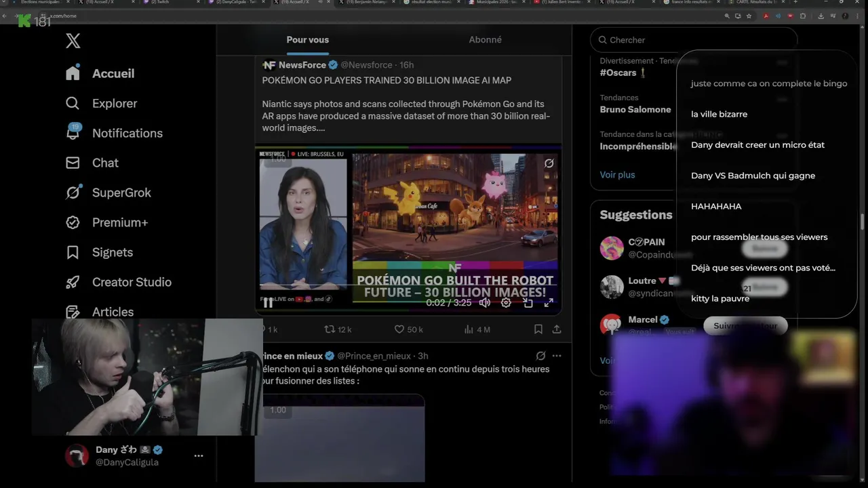Open Signets bookmarks in sidebar
The width and height of the screenshot is (868, 488).
99,252
